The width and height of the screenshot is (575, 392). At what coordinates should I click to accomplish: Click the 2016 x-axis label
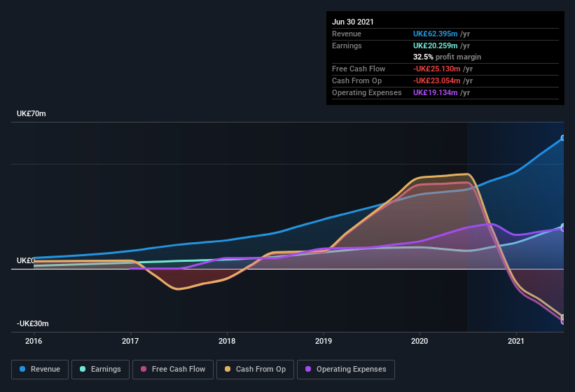pyautogui.click(x=34, y=341)
